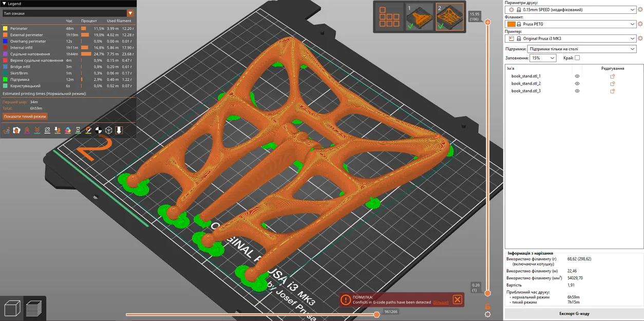Toggle Skirt/Brim row in legend
The height and width of the screenshot is (321, 644).
pyautogui.click(x=68, y=73)
